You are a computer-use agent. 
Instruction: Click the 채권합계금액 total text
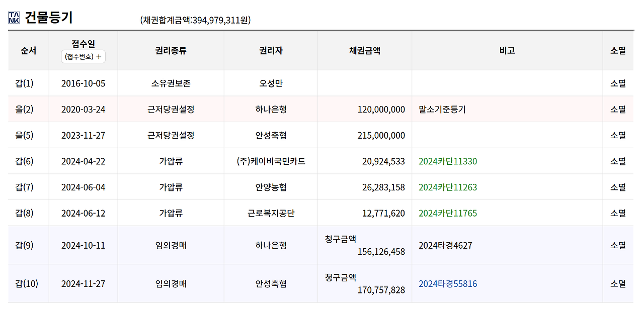[195, 20]
